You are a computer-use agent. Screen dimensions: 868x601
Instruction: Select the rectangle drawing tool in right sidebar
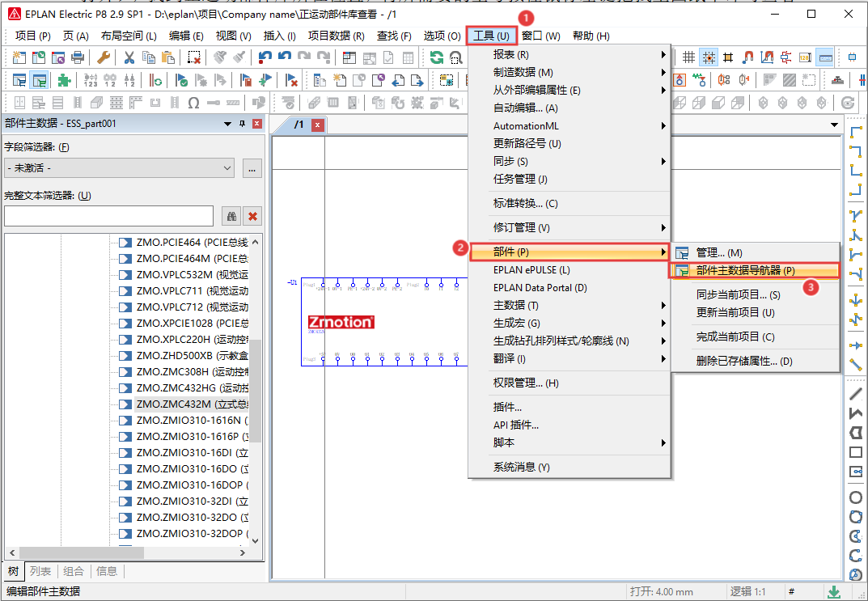coord(855,454)
